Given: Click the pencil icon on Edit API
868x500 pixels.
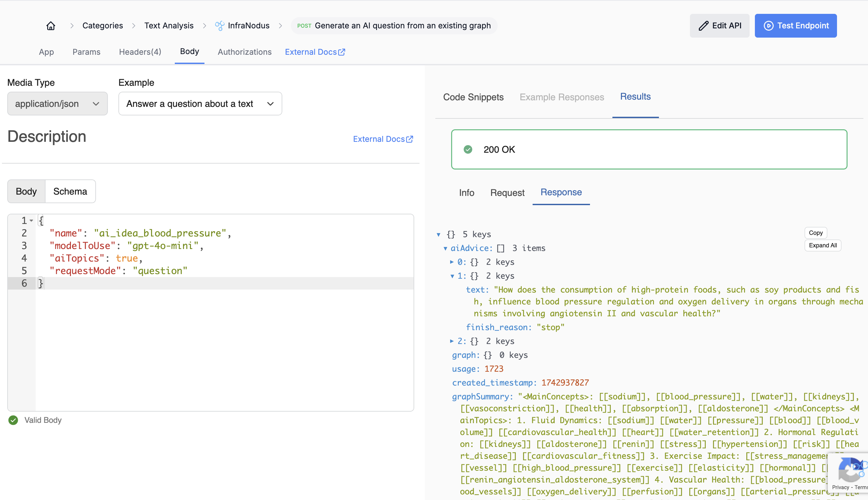Looking at the screenshot, I should (703, 26).
